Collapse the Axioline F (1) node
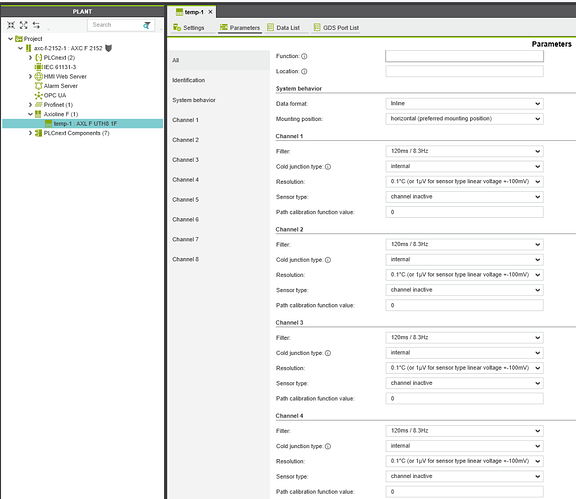The width and height of the screenshot is (576, 499). point(30,114)
